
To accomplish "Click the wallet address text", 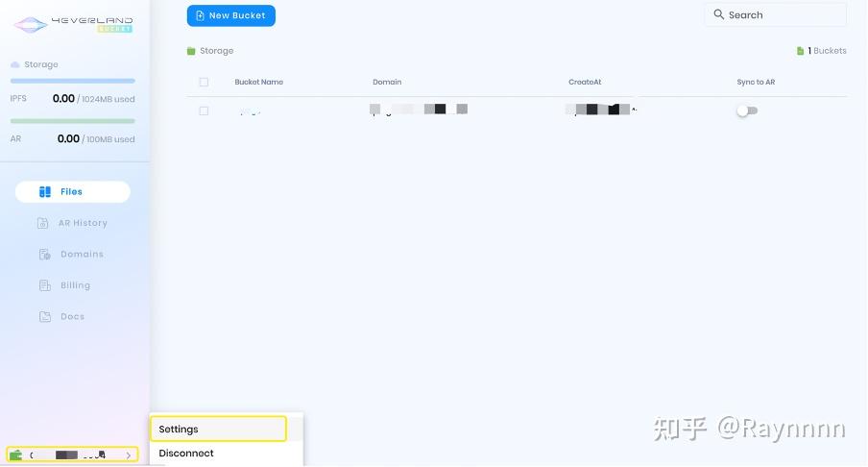I will 67,455.
